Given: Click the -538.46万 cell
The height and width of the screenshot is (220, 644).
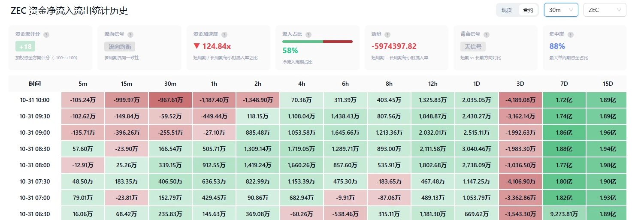Looking at the screenshot, I should click(x=345, y=214).
